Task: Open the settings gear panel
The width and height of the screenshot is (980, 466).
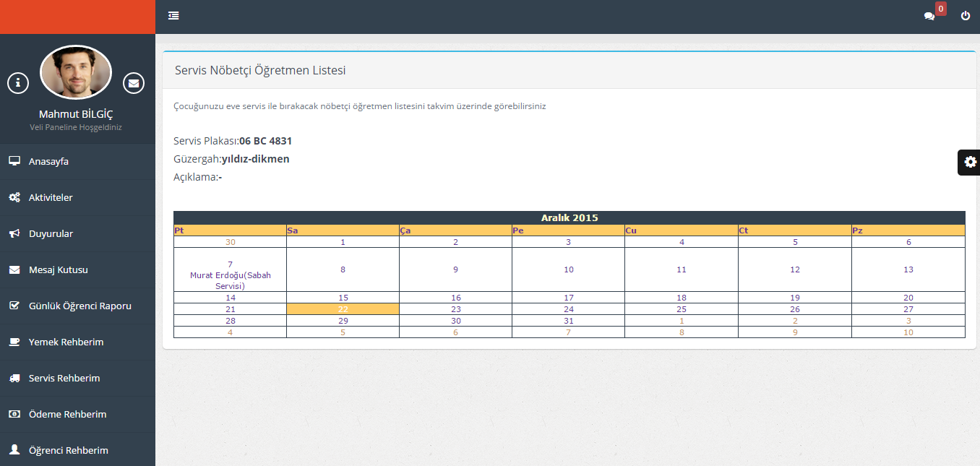Action: tap(970, 162)
